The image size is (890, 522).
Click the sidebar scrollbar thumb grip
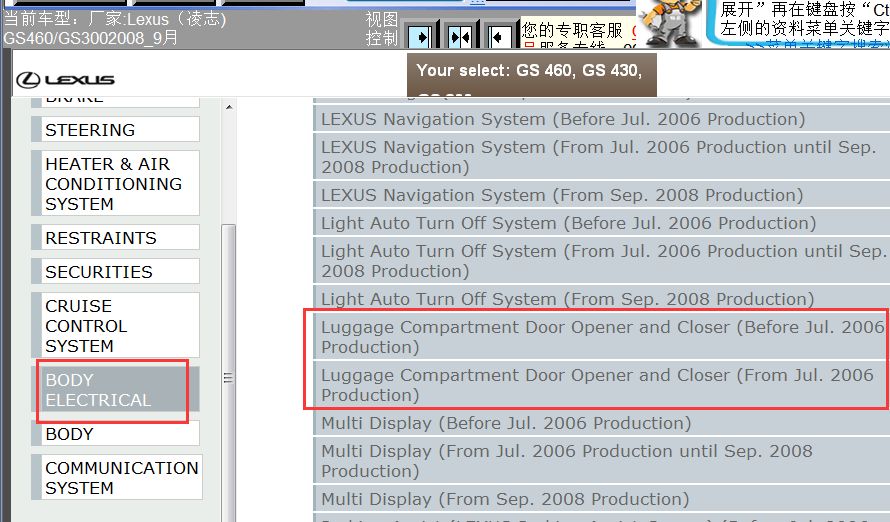coord(228,378)
